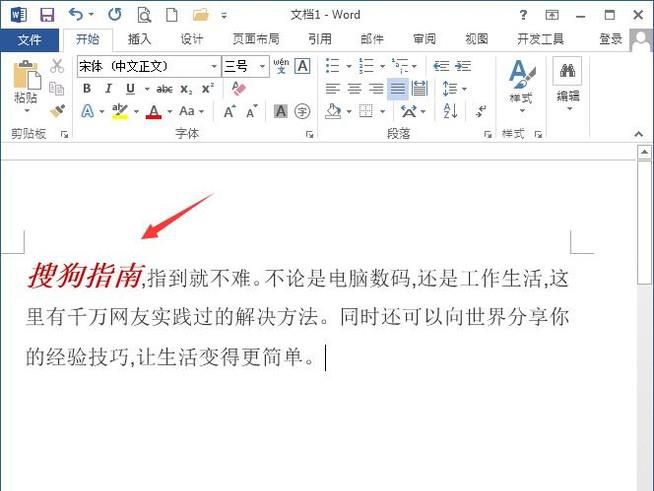Open Word Help question mark

coord(523,15)
